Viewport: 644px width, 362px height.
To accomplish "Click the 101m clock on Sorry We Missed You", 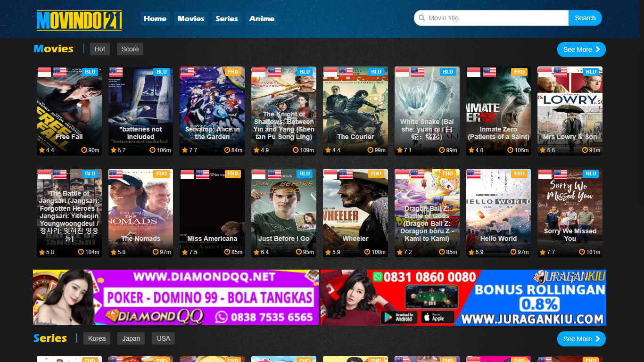I will (x=590, y=252).
